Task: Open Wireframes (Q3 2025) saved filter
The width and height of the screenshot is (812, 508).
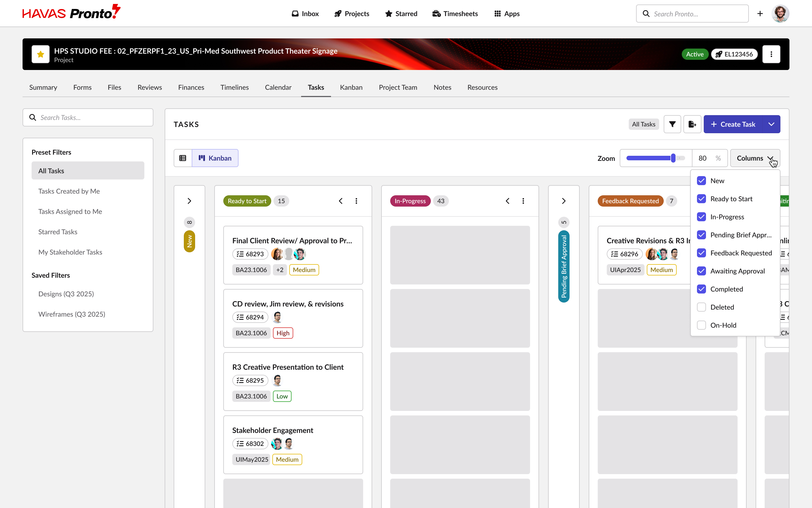Action: click(88, 314)
